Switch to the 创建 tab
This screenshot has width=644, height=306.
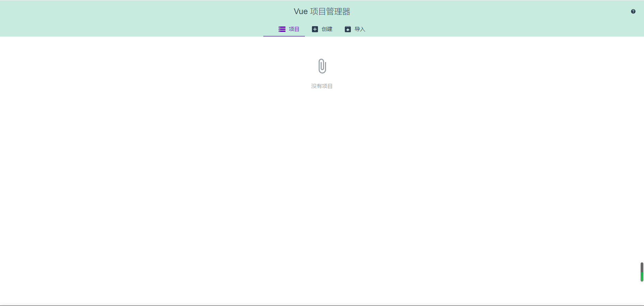(322, 29)
